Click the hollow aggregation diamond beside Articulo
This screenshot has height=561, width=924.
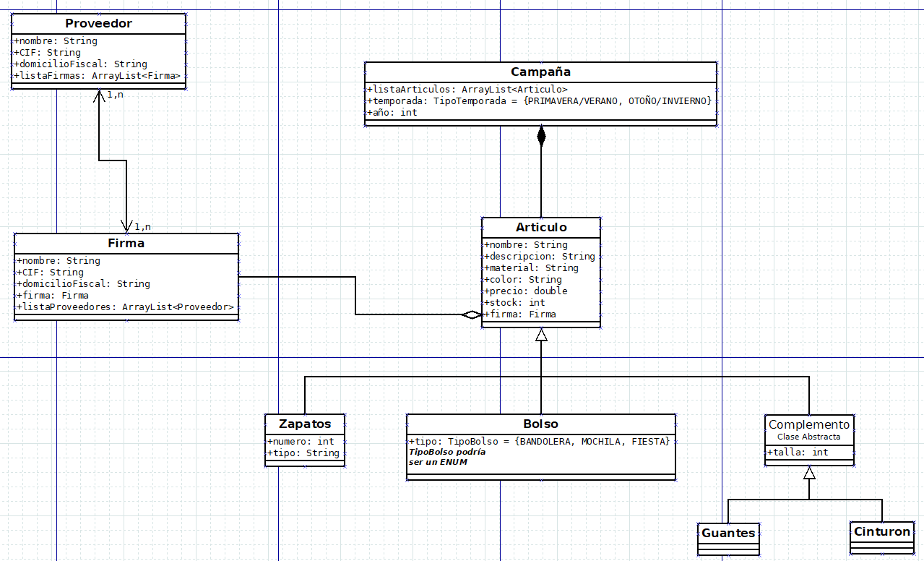[x=472, y=314]
